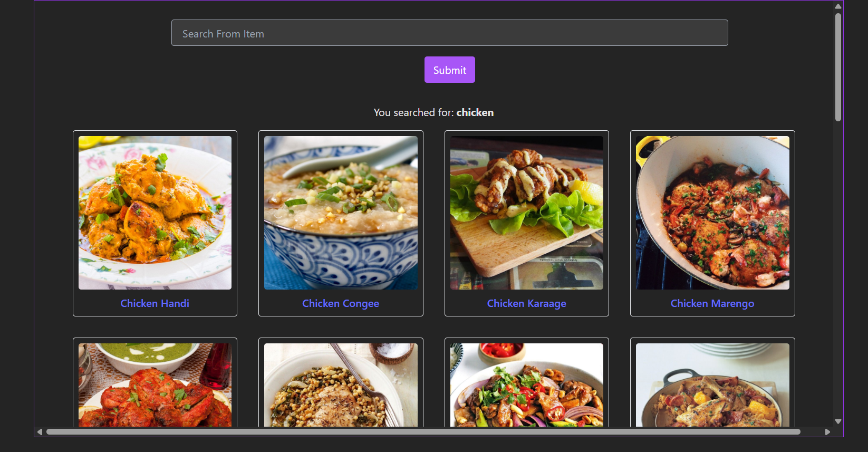This screenshot has width=868, height=452.
Task: Click the Chicken Congee bowl photo
Action: click(x=341, y=213)
